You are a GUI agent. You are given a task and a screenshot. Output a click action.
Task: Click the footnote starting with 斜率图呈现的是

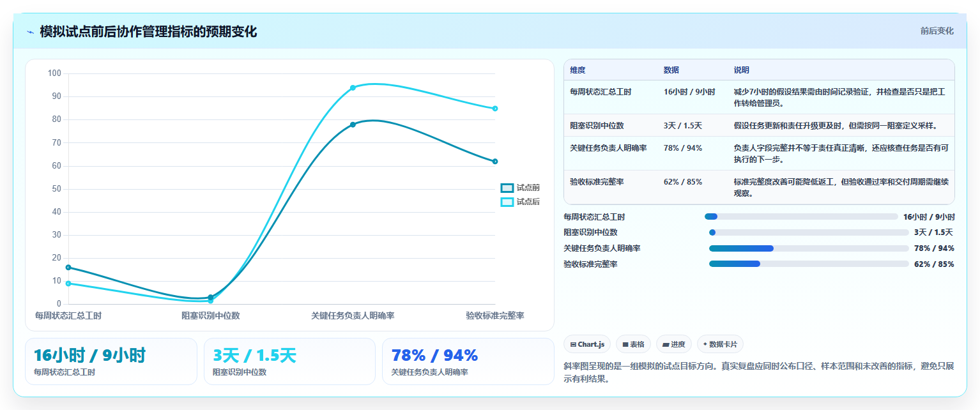pos(759,372)
